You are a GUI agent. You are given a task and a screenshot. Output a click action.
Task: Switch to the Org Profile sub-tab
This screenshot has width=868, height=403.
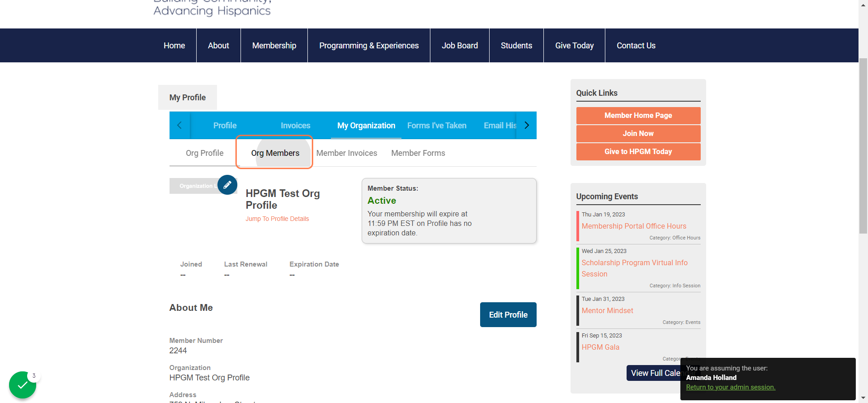204,153
